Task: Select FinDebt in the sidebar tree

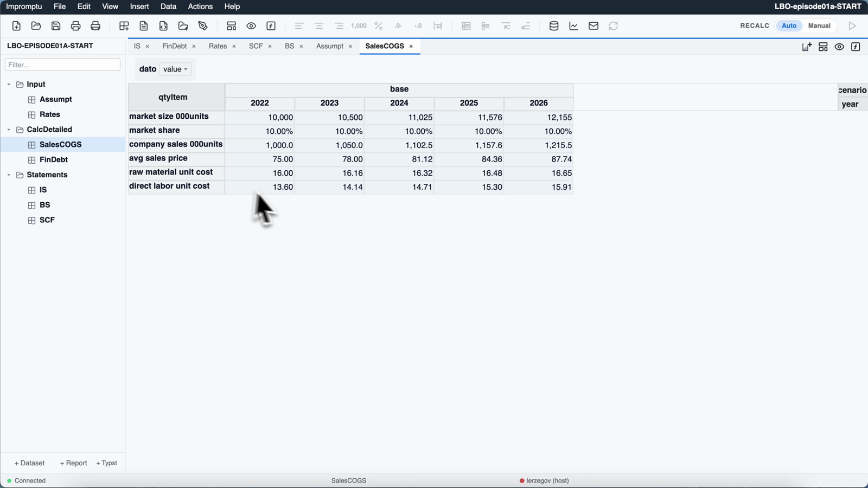Action: [x=54, y=160]
